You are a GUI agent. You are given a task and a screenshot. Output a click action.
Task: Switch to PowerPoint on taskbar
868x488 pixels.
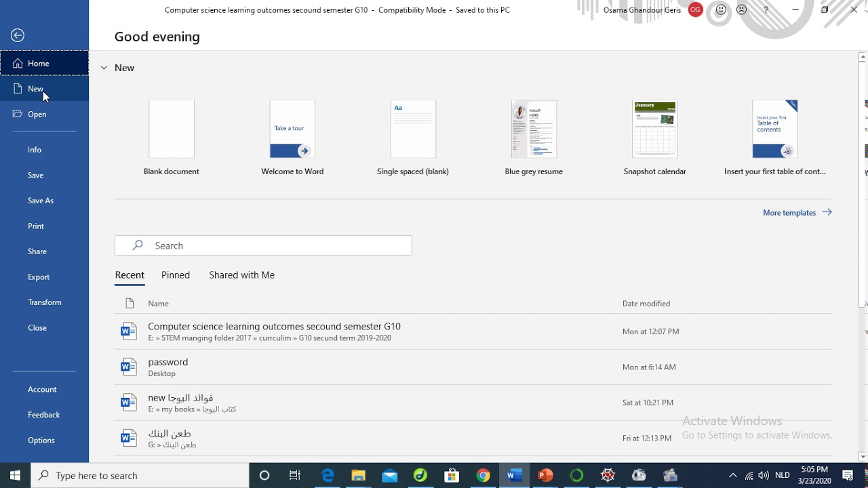point(545,475)
